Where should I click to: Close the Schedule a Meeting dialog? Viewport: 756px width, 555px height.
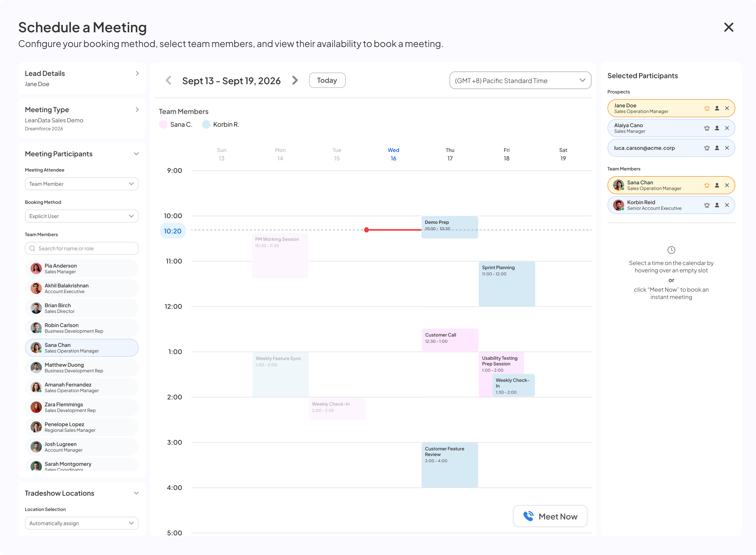coord(729,27)
